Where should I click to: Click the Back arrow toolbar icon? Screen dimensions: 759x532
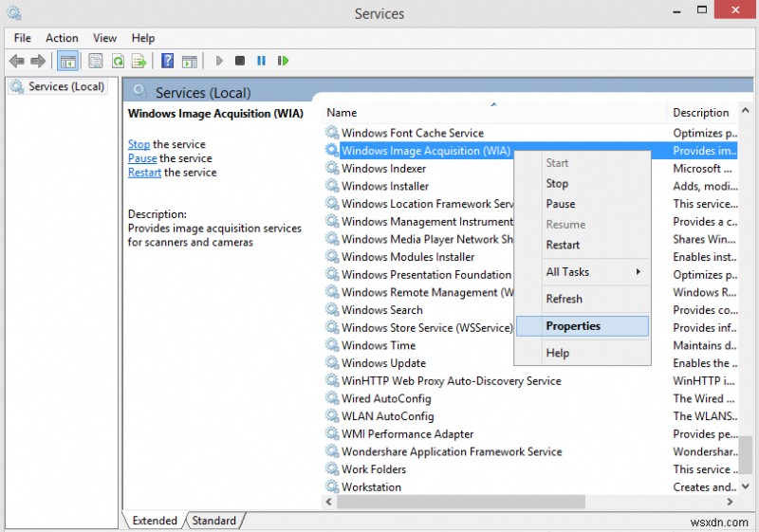16,61
